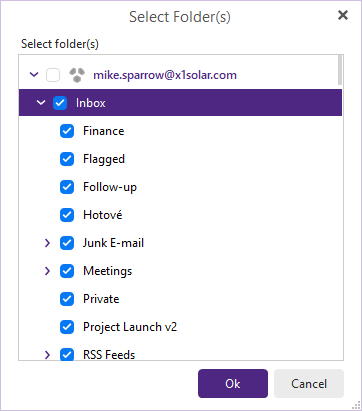Expand the Meetings folder

click(47, 271)
